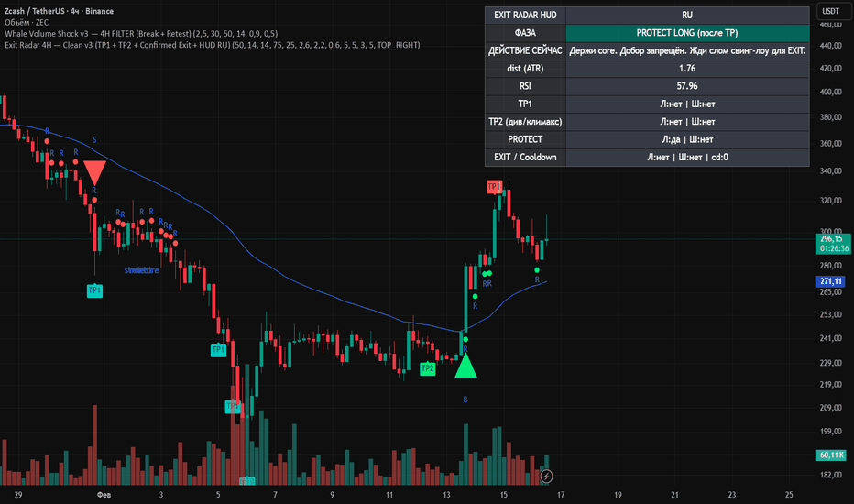Click the 'Фев' label on time axis
This screenshot has width=854, height=504.
[x=104, y=495]
